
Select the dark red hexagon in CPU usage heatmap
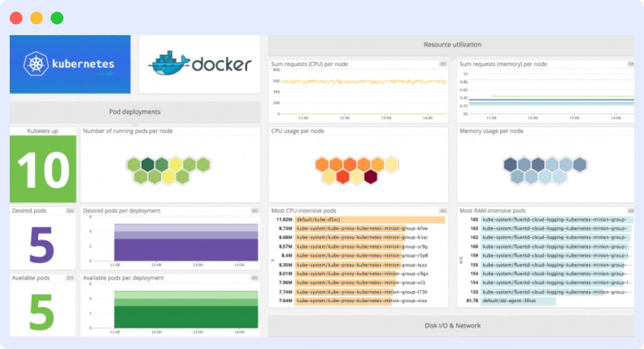(371, 177)
